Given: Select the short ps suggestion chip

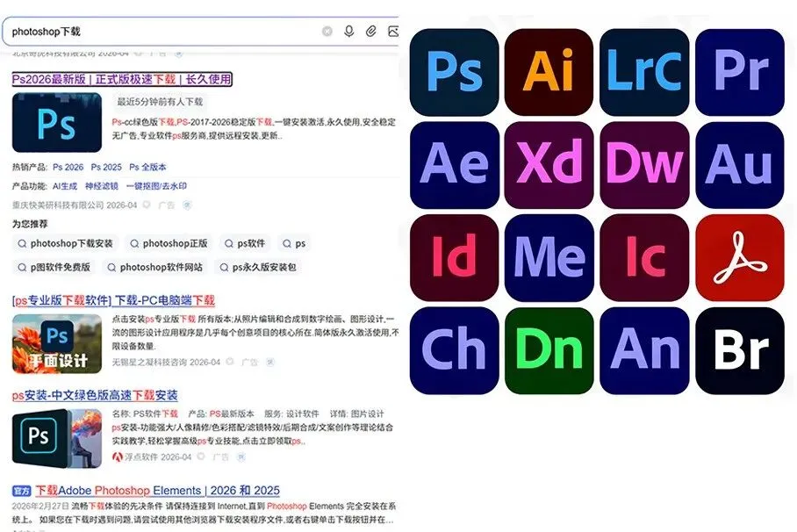Looking at the screenshot, I should (x=294, y=244).
